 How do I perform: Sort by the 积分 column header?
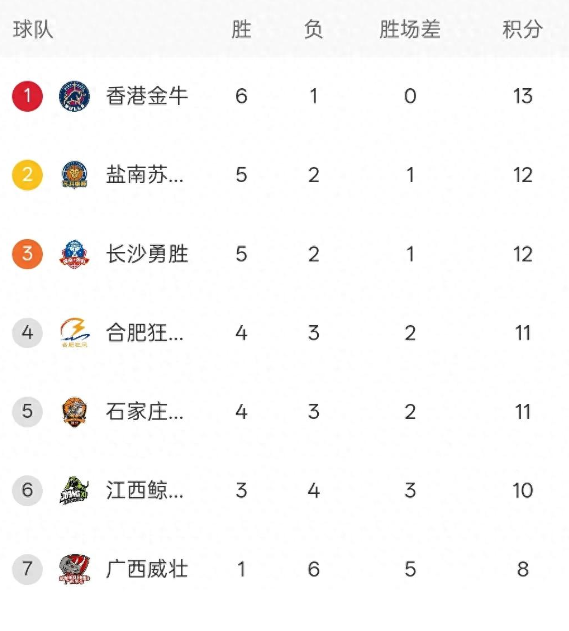click(x=522, y=29)
